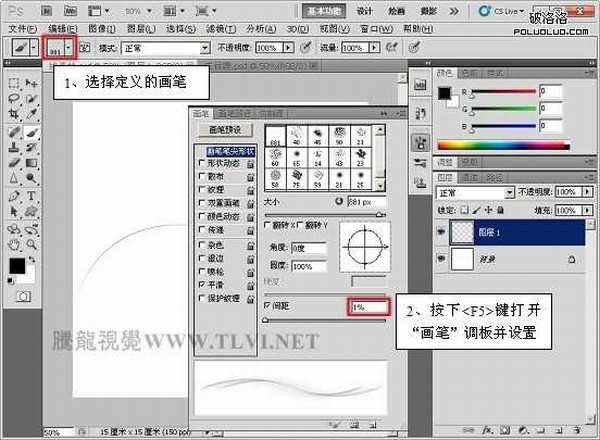Select the Eraser tool
The image size is (600, 440).
[14, 163]
